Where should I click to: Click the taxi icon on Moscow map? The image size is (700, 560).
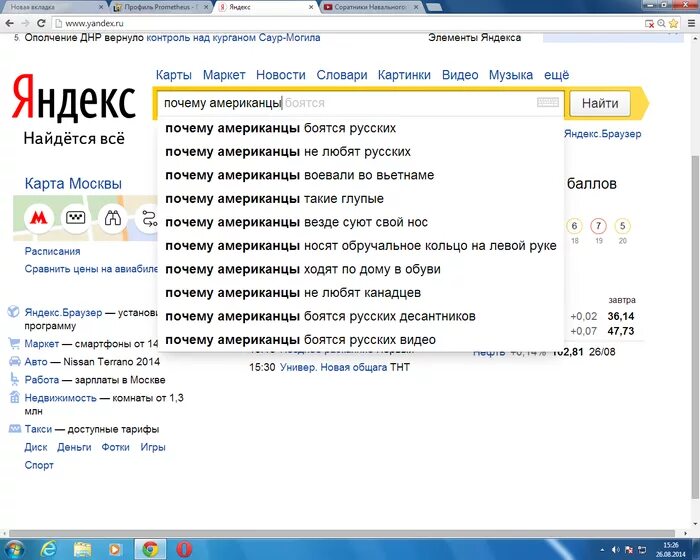[x=75, y=218]
